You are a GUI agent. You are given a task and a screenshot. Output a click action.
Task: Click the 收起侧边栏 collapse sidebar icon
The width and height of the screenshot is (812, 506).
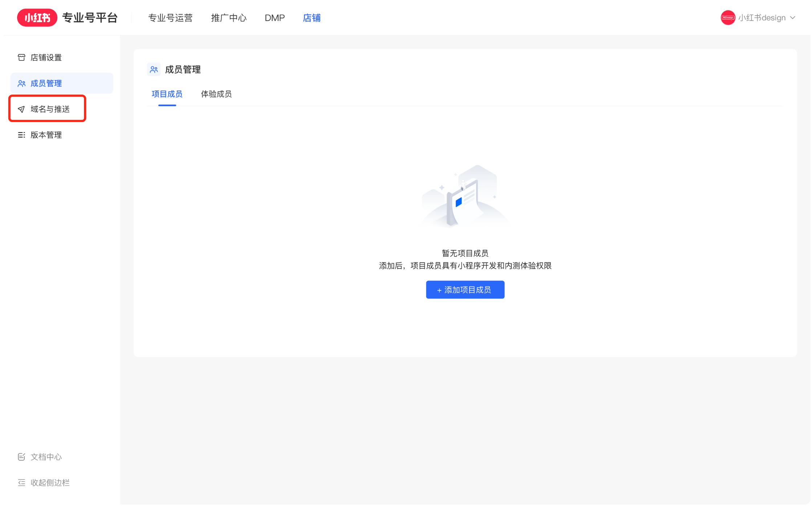pyautogui.click(x=21, y=482)
